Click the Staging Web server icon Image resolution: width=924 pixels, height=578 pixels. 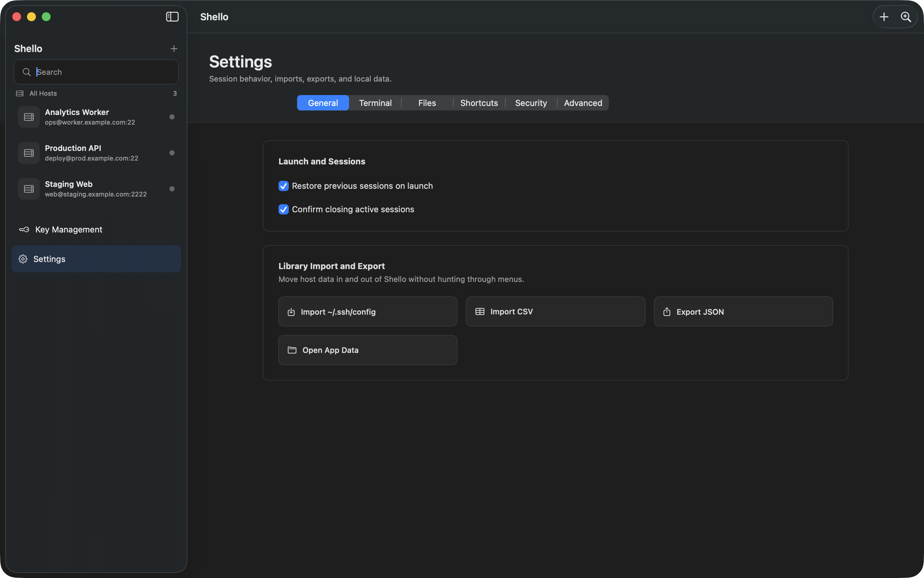(29, 189)
